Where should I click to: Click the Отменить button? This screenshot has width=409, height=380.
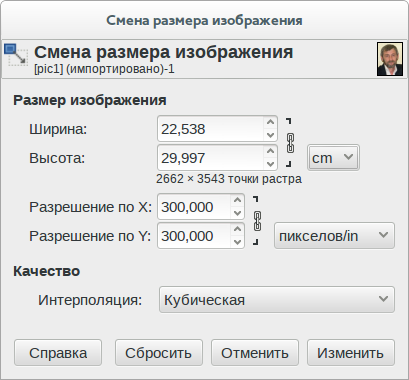255,353
